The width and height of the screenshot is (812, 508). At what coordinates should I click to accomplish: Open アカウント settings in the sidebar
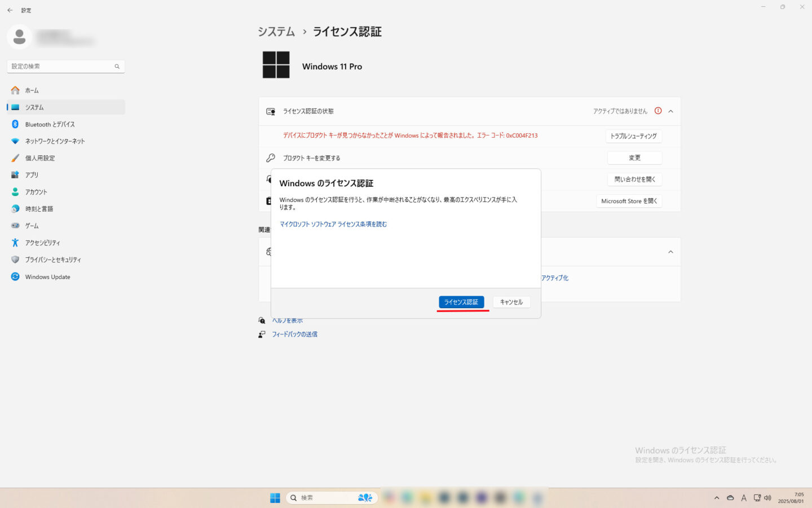(x=66, y=192)
